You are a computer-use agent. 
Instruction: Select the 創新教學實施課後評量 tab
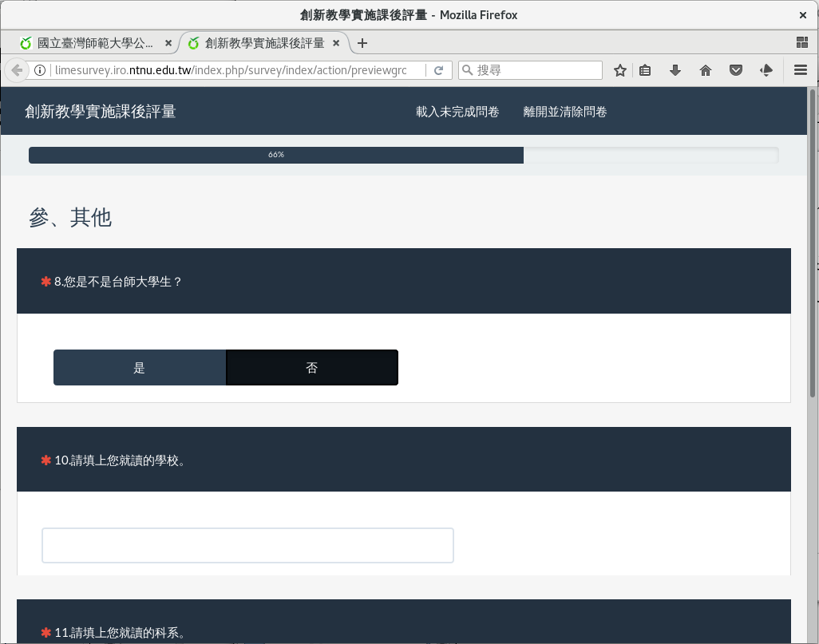(265, 43)
